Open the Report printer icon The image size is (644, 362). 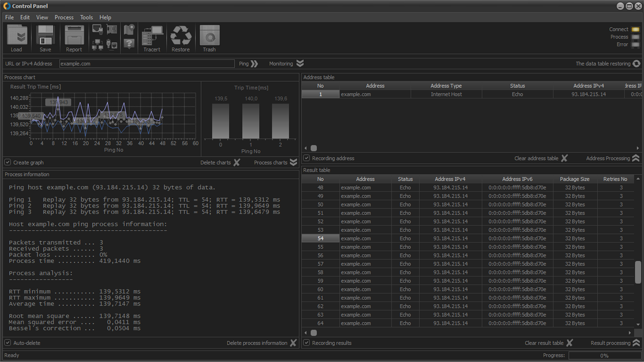click(74, 35)
